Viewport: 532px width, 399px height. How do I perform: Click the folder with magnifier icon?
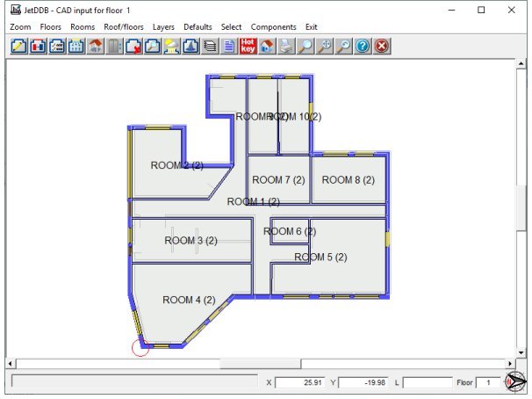(x=153, y=46)
